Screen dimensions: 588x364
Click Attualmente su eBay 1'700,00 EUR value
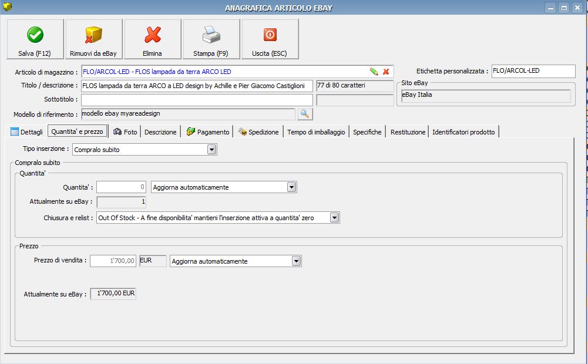point(113,294)
